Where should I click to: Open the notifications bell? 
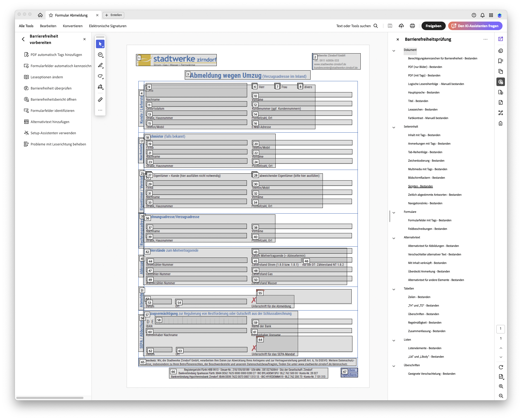[x=482, y=15]
